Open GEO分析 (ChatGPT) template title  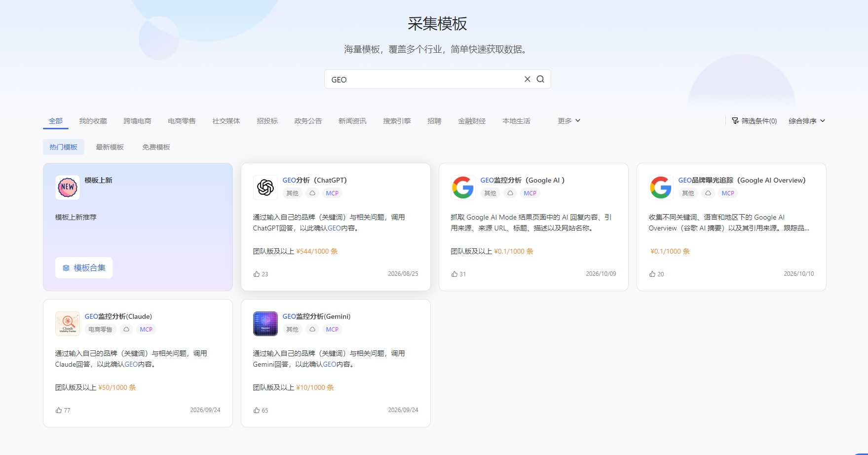pyautogui.click(x=314, y=180)
